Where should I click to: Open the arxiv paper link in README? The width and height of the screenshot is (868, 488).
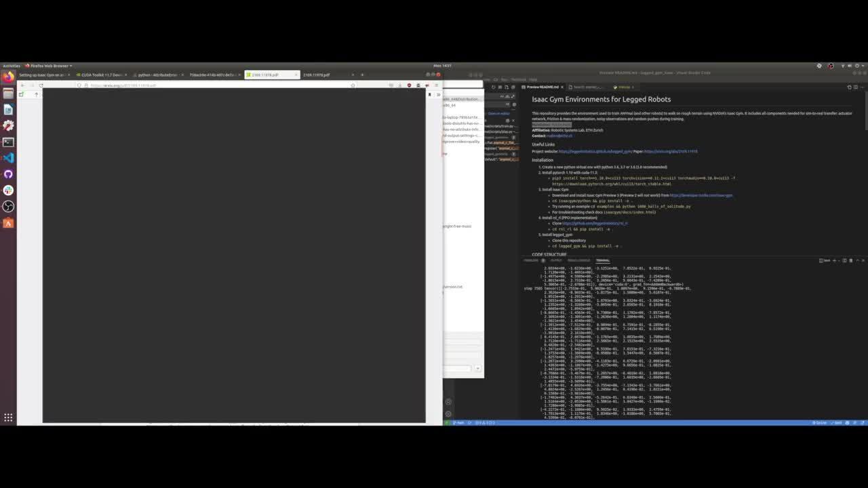[671, 151]
